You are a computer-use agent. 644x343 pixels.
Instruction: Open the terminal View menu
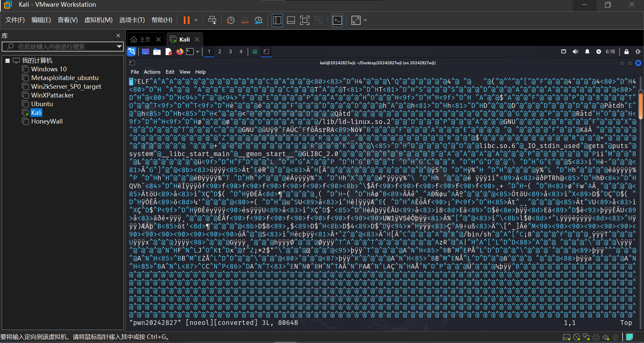tap(185, 72)
